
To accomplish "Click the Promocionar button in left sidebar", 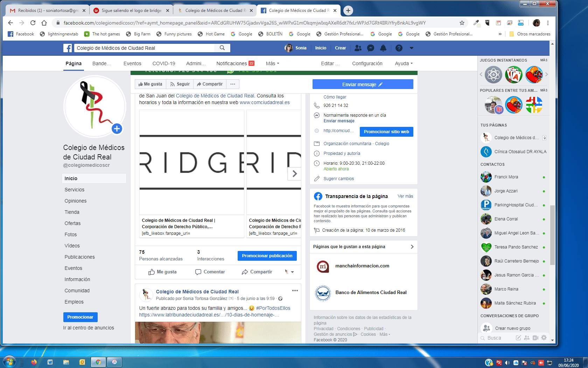I will [x=80, y=317].
